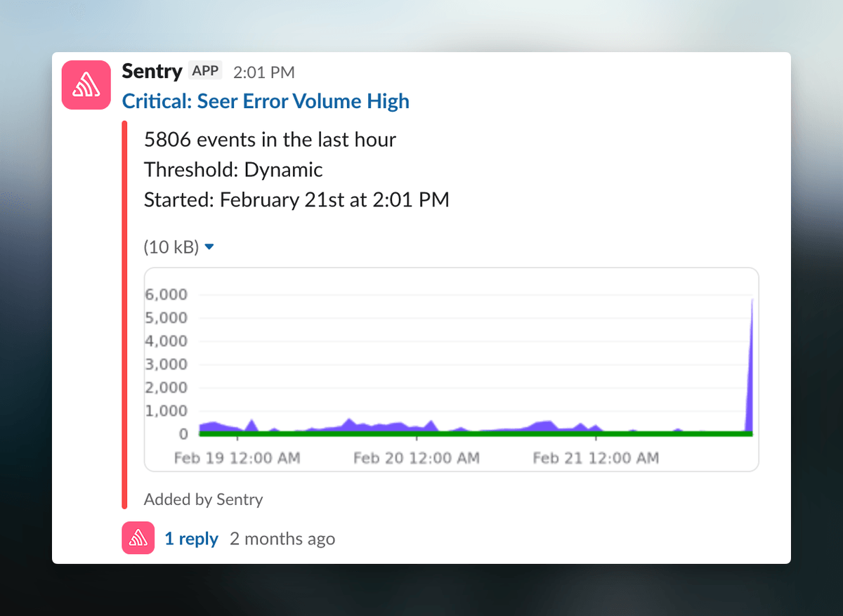Click the Added by Sentry label
This screenshot has width=843, height=616.
204,499
